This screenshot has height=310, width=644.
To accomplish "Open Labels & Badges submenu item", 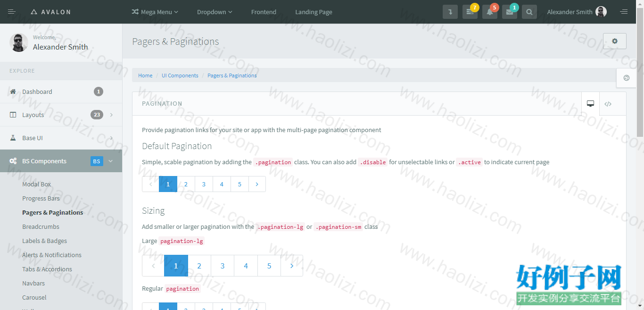I will pyautogui.click(x=44, y=241).
